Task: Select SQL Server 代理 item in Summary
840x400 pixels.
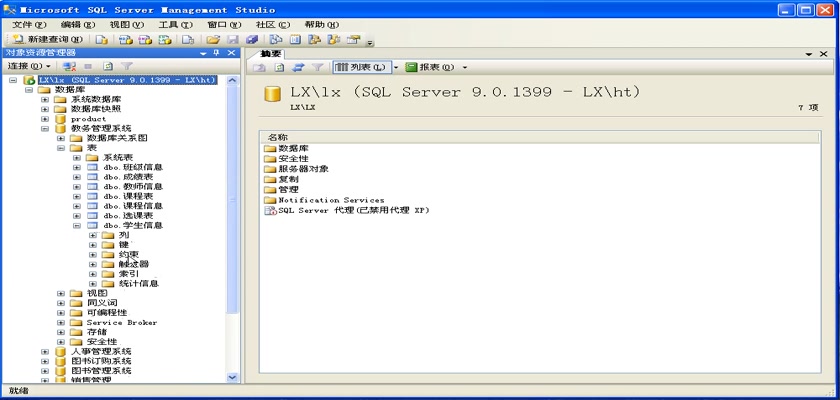Action: tap(354, 210)
